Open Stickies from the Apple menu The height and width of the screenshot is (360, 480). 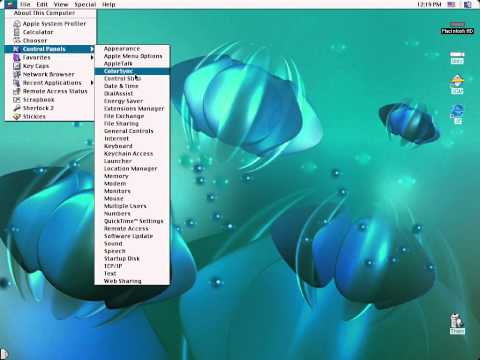click(x=50, y=116)
